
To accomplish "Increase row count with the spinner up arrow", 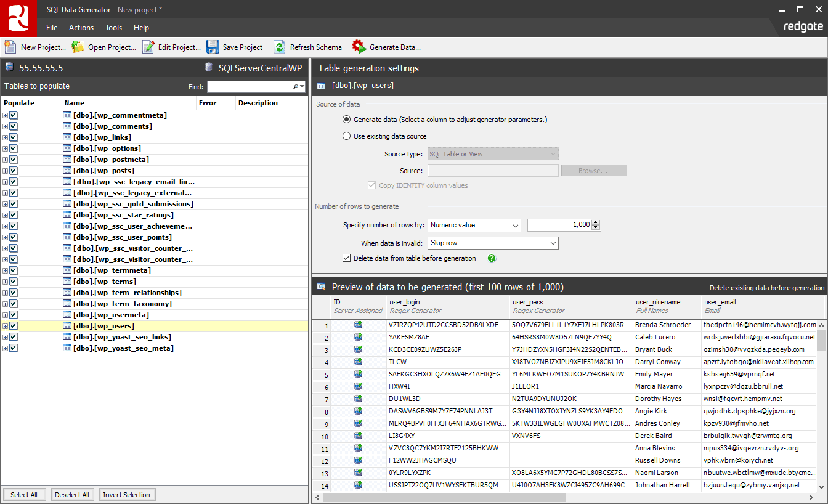I will 595,222.
